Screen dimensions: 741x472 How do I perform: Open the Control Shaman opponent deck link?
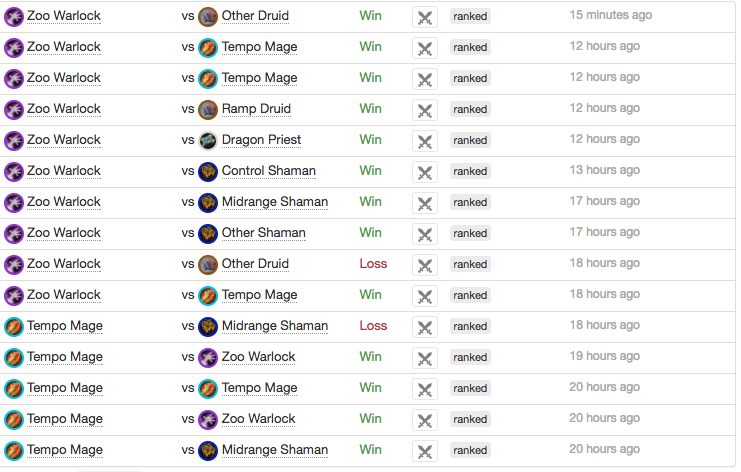268,171
